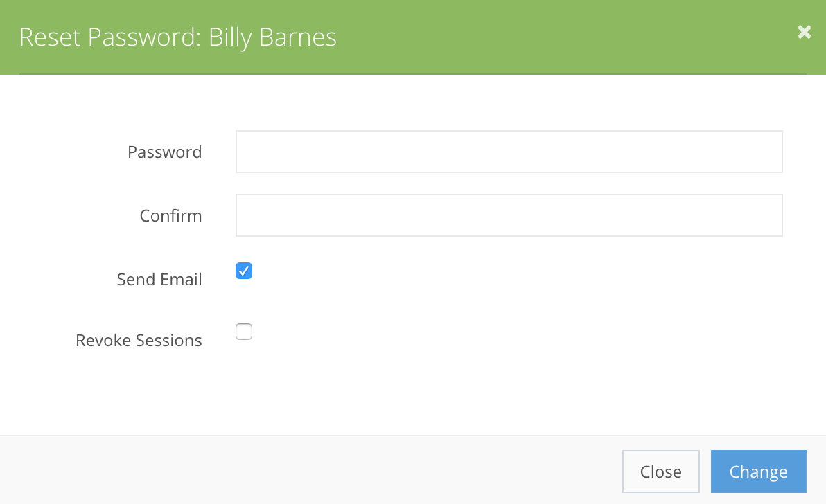The height and width of the screenshot is (504, 826).
Task: Dismiss the dialog using the X icon
Action: tap(804, 32)
